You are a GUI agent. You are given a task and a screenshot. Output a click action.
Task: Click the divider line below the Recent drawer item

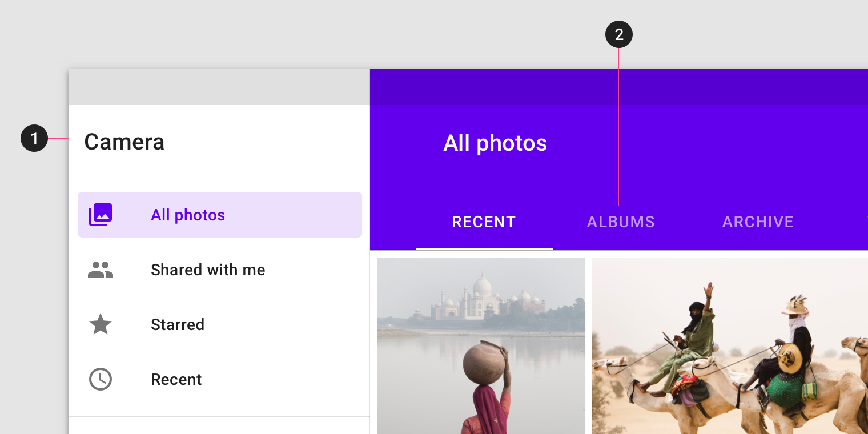click(x=219, y=416)
